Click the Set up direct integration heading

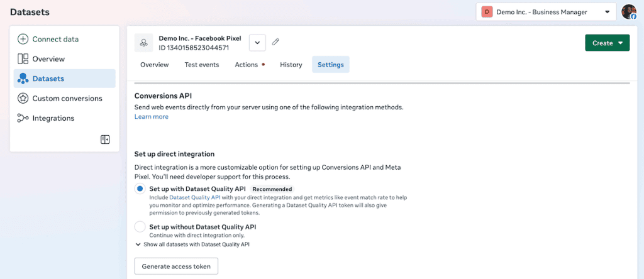[175, 155]
